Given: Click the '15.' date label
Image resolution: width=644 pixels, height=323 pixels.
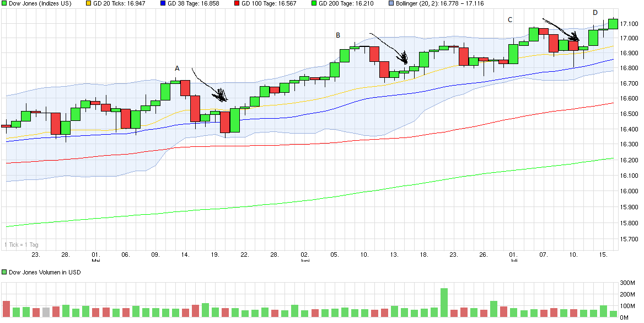Looking at the screenshot, I should click(x=603, y=255).
